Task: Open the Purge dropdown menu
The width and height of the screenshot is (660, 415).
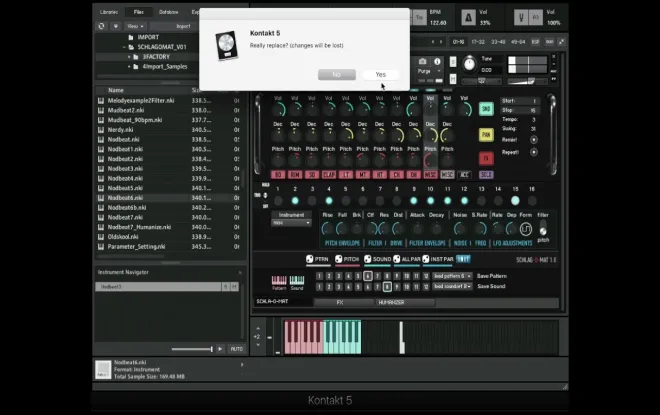Action: point(428,71)
